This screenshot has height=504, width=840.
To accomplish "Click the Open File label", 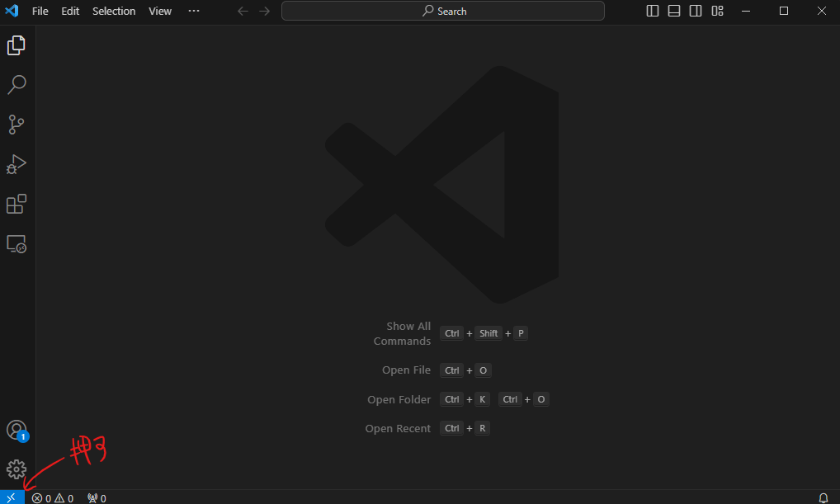I will point(406,370).
